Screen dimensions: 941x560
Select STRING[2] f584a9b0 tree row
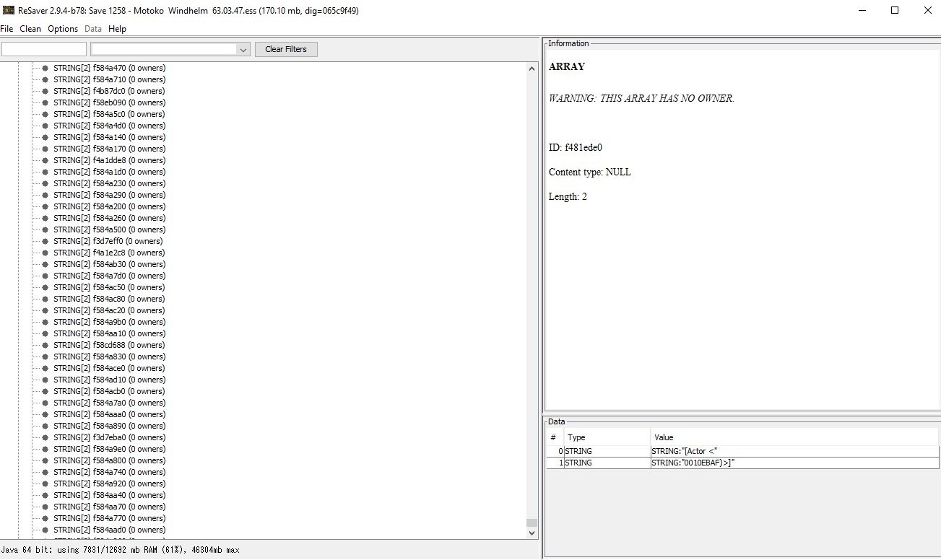pyautogui.click(x=109, y=322)
